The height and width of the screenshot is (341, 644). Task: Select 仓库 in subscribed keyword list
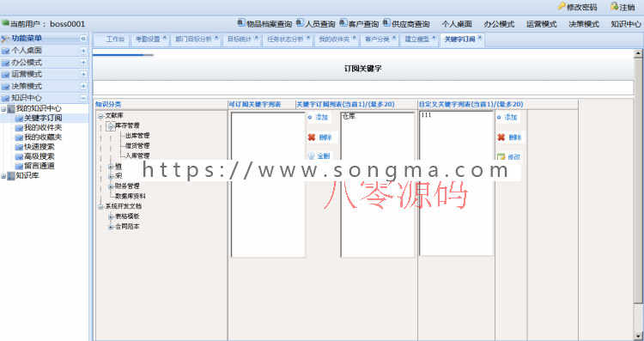(x=349, y=117)
